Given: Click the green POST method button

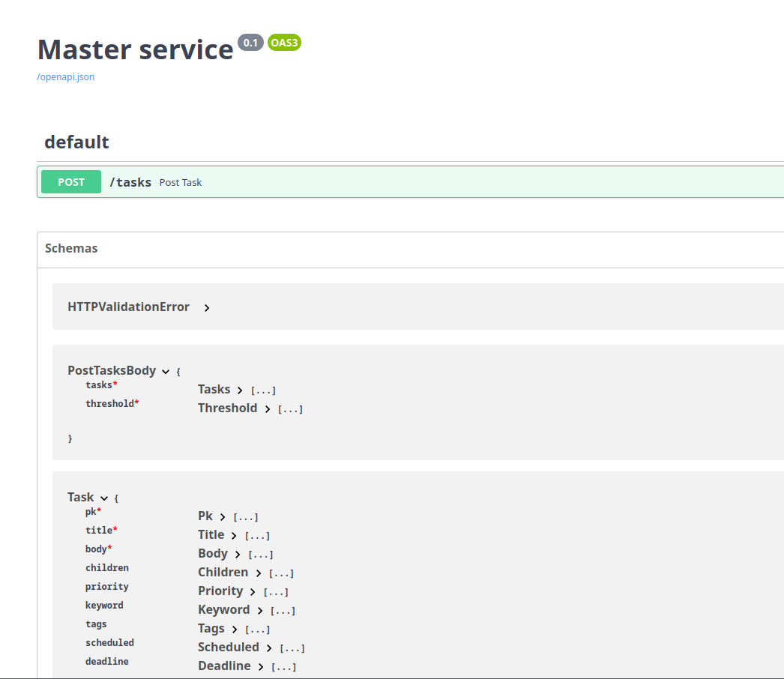Looking at the screenshot, I should tap(71, 182).
